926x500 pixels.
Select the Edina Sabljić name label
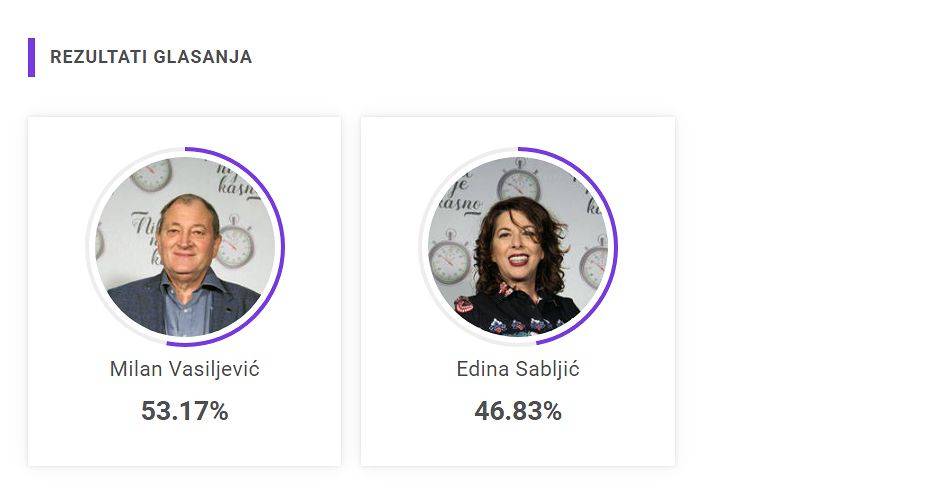pos(518,369)
